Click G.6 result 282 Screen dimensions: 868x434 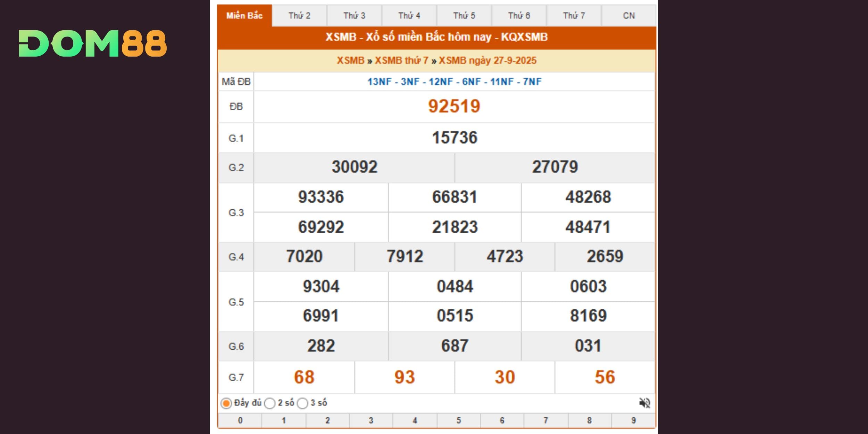321,346
